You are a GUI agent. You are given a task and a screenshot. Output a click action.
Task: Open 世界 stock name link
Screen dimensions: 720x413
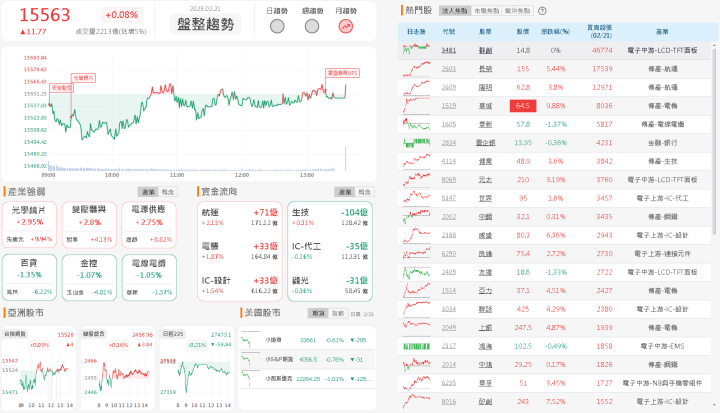[485, 198]
